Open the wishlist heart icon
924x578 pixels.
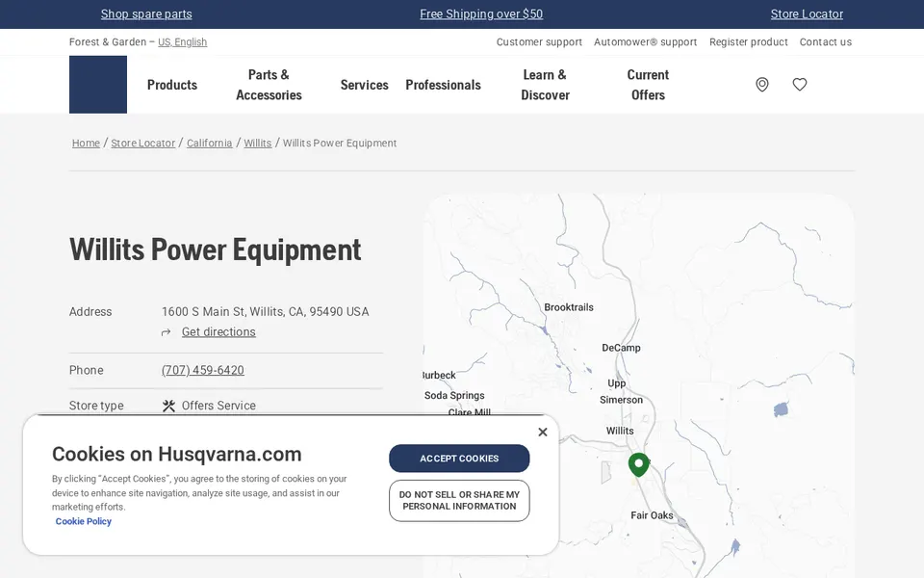tap(800, 85)
